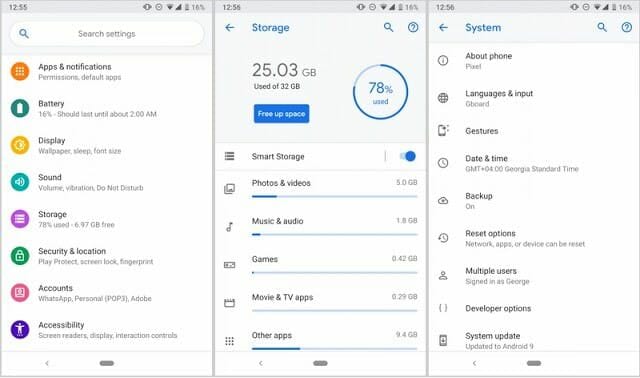Tap the Date & time clock icon
Viewport: 640px width, 378px height.
click(443, 163)
